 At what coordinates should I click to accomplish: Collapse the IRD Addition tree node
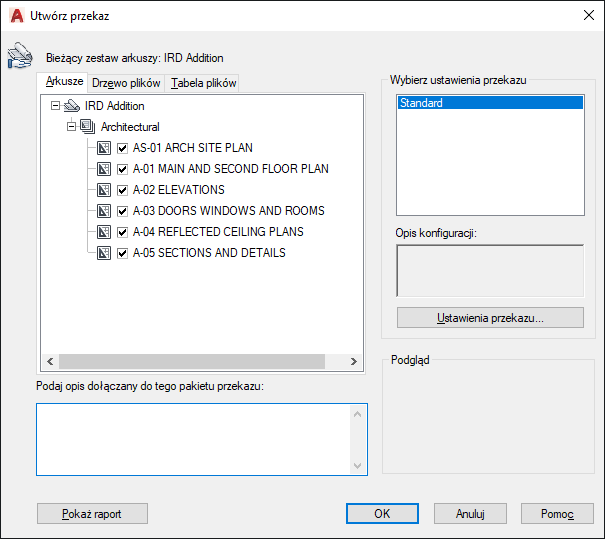[x=55, y=106]
